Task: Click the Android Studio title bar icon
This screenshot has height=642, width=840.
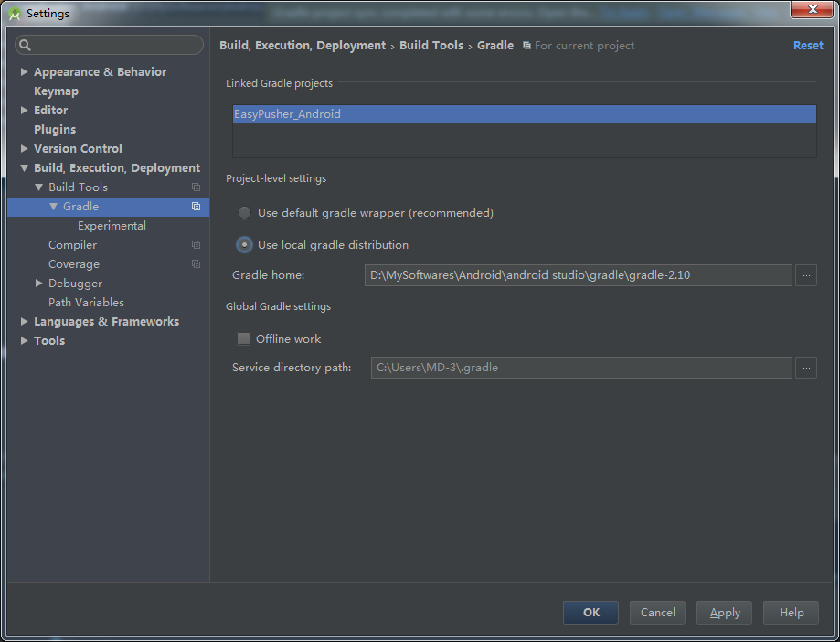Action: (x=15, y=14)
